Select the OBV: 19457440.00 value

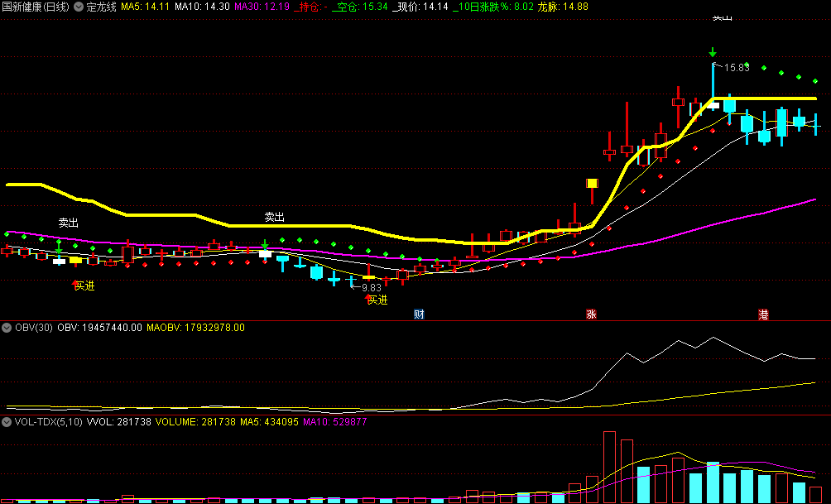[99, 328]
